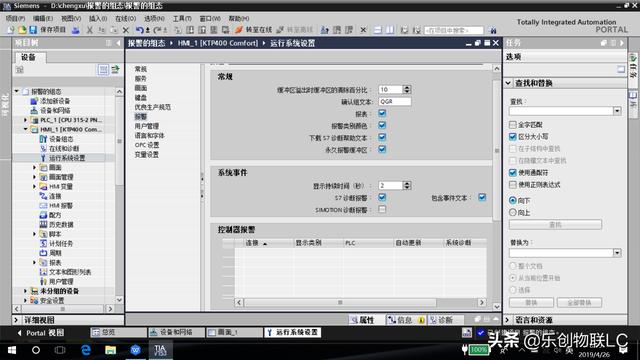This screenshot has height=360, width=640.
Task: Select 优良生产规范 in settings navigation
Action: [153, 107]
